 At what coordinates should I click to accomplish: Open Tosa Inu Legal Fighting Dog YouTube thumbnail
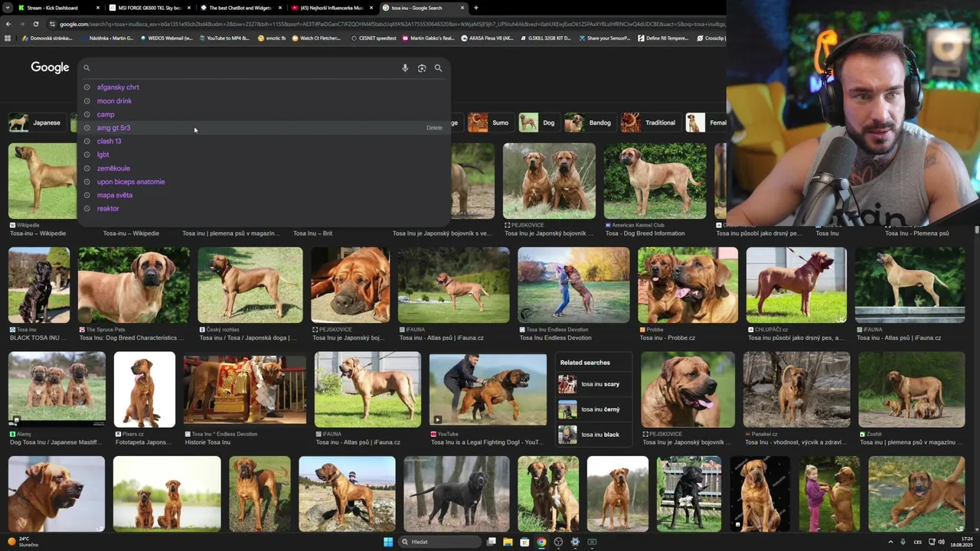(488, 389)
